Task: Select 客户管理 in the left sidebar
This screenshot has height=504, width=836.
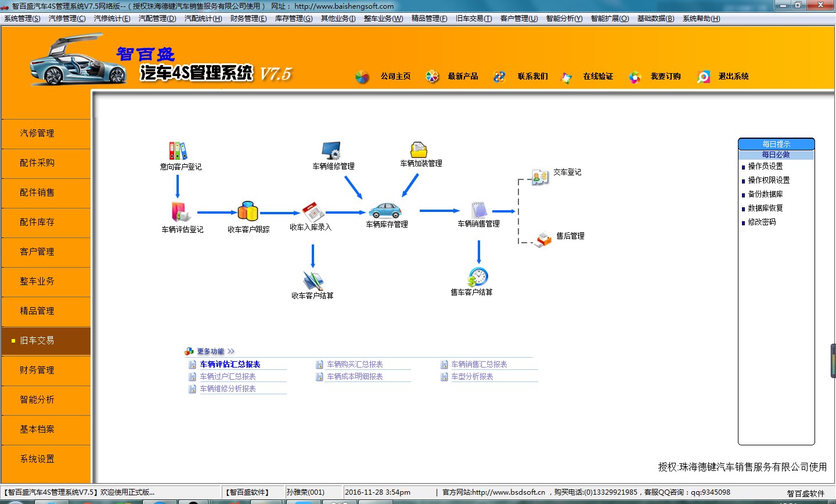Action: click(46, 252)
